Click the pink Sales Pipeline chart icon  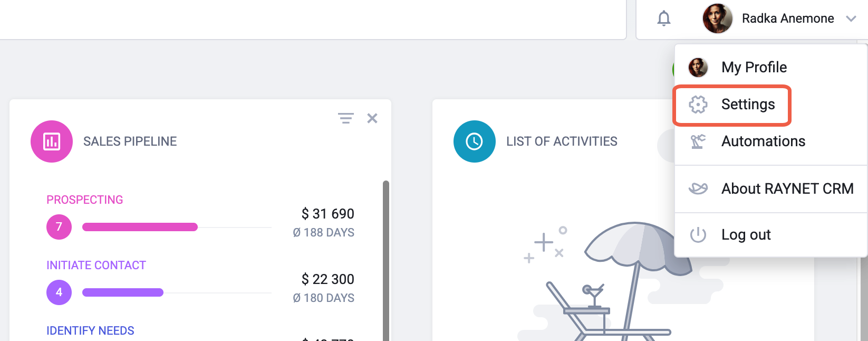[52, 141]
